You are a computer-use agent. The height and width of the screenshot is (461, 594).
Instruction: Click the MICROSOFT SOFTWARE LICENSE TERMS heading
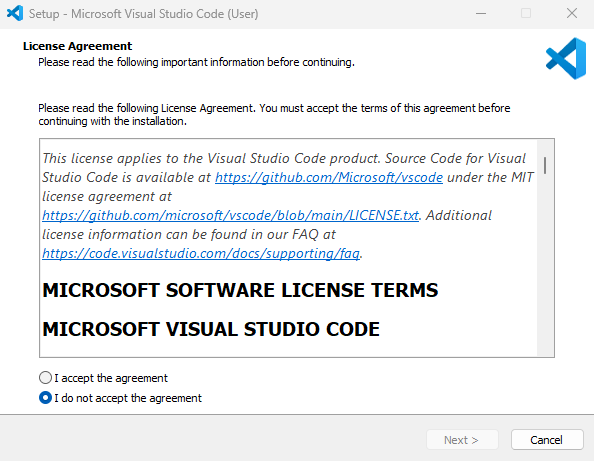click(240, 291)
